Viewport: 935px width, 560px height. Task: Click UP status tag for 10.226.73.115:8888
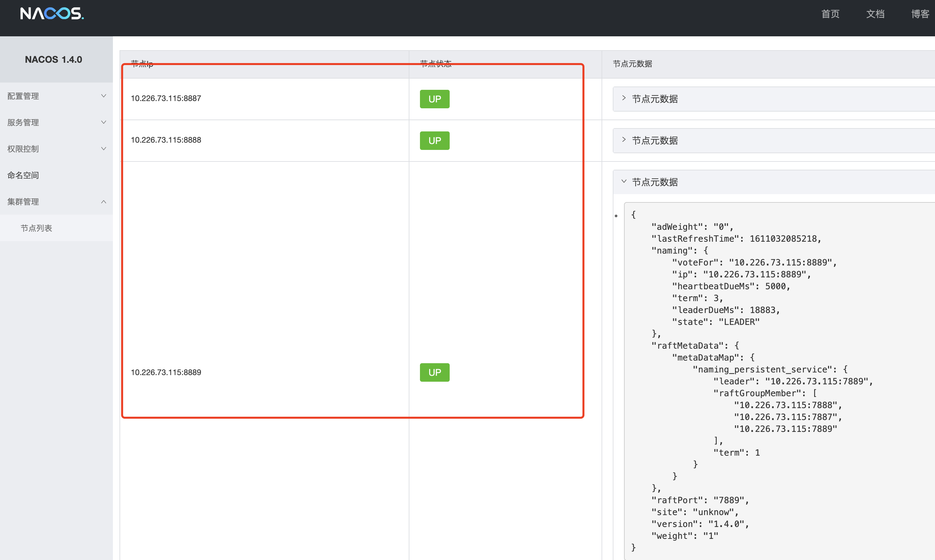tap(434, 140)
